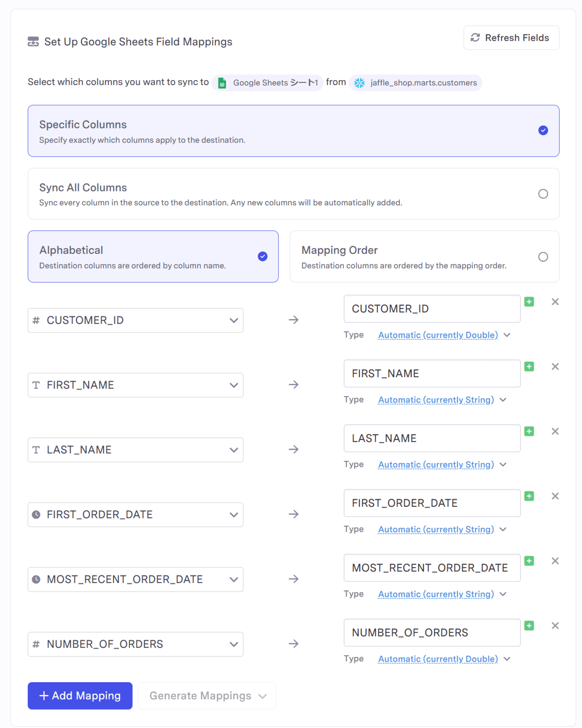Edit the LAST_NAME destination field
This screenshot has height=728, width=582.
[x=432, y=438]
